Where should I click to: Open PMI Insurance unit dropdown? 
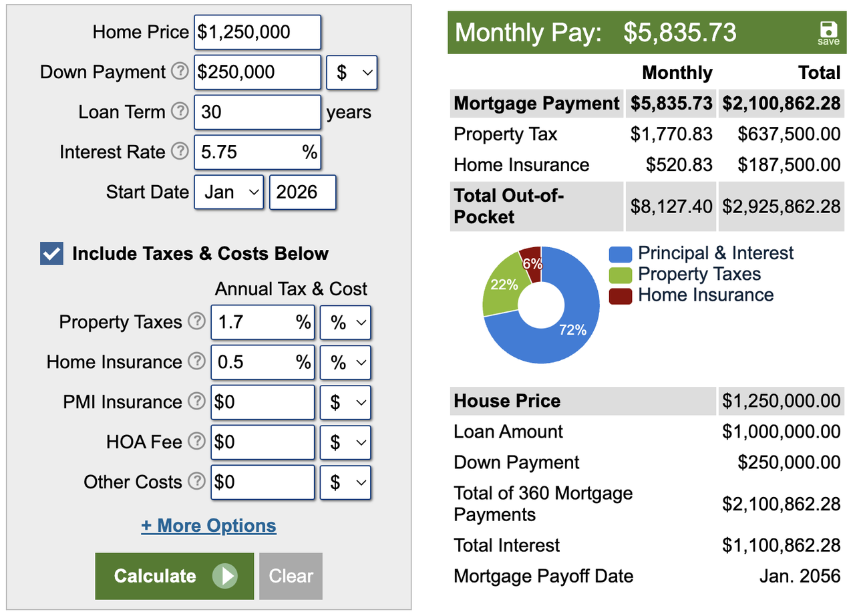[x=345, y=403]
